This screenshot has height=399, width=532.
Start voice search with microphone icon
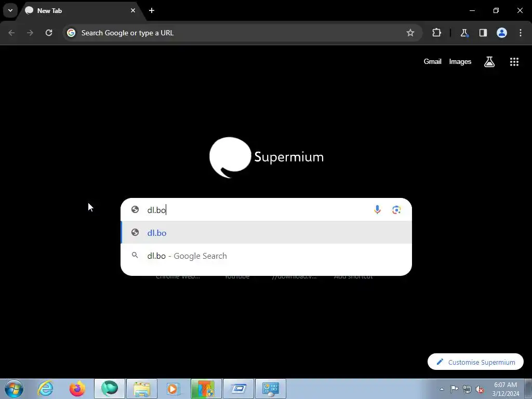[377, 210]
